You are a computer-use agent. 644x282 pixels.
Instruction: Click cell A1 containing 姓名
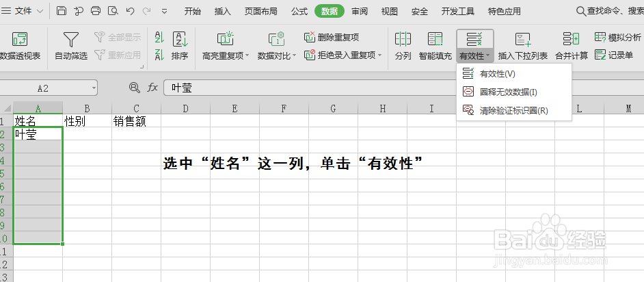pos(38,121)
